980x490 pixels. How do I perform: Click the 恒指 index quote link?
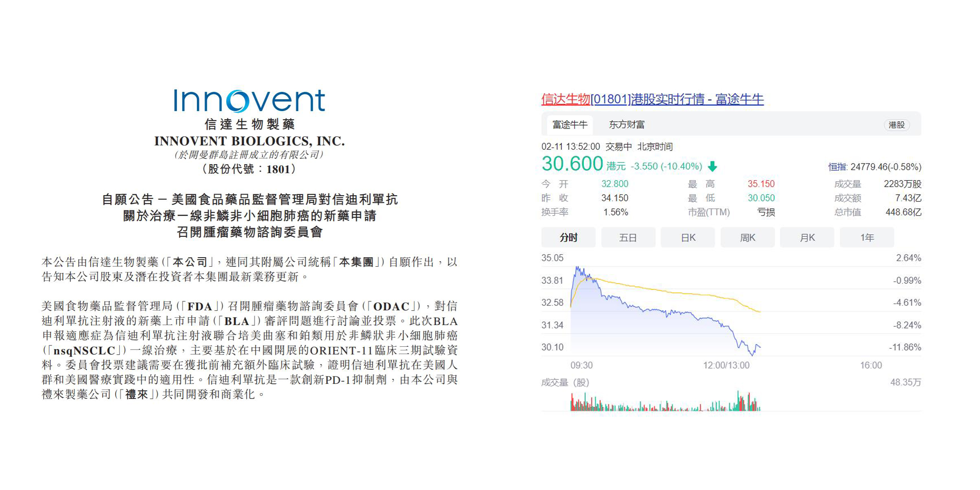click(x=874, y=167)
